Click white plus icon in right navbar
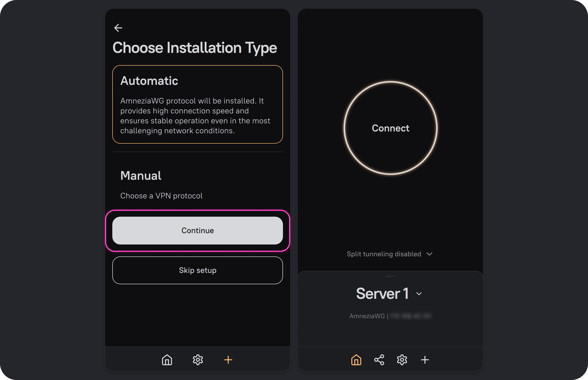 pyautogui.click(x=425, y=360)
